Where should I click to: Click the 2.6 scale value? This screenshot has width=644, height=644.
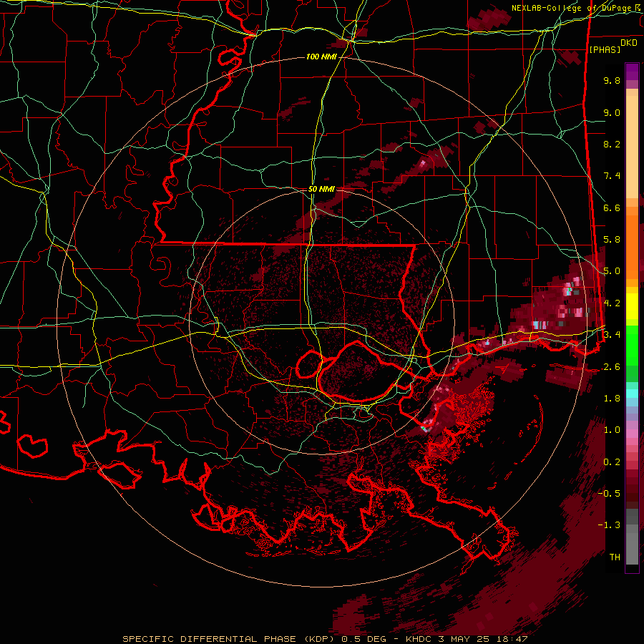612,367
